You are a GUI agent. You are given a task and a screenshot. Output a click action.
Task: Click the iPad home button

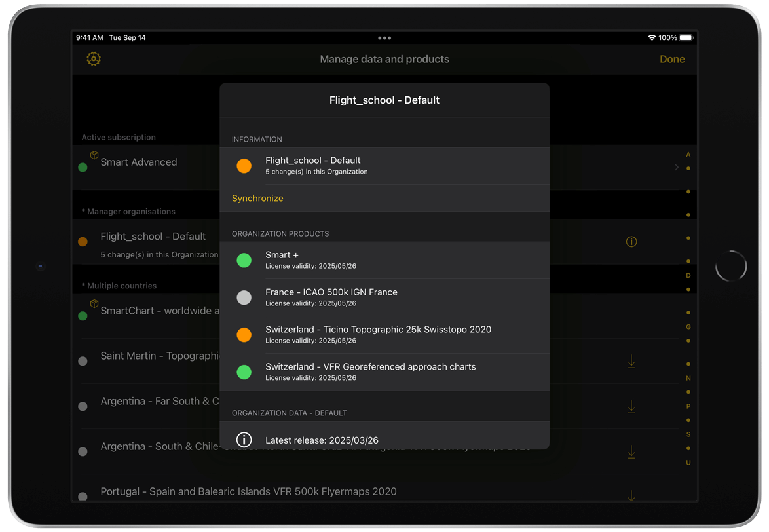pyautogui.click(x=731, y=266)
